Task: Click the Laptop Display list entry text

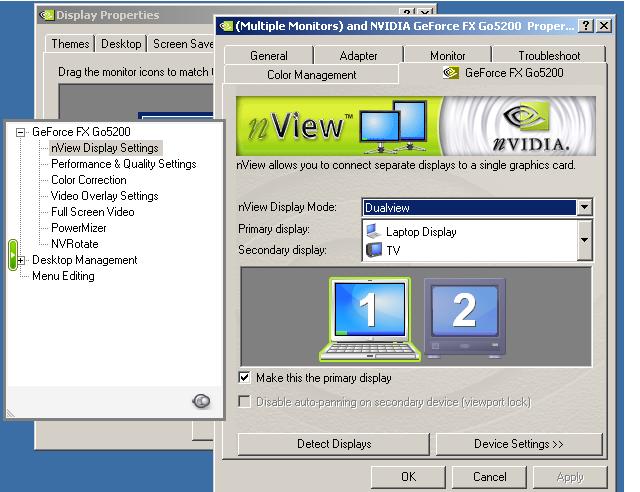Action: [x=421, y=232]
